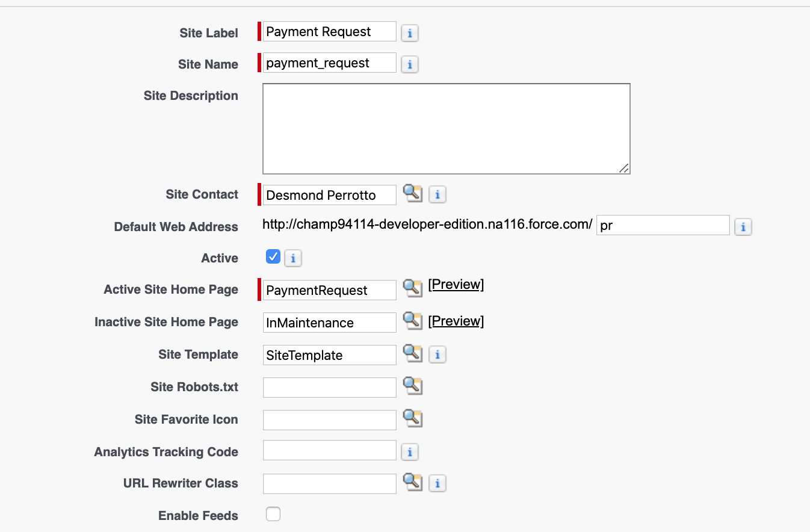Image resolution: width=810 pixels, height=532 pixels.
Task: Open the Site Contact lookup search
Action: click(413, 194)
